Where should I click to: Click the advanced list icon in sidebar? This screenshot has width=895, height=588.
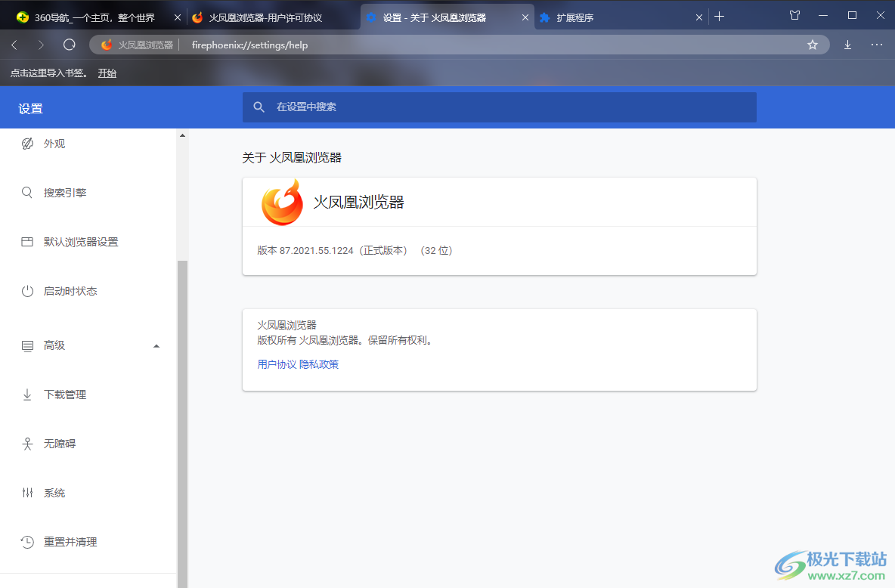27,345
